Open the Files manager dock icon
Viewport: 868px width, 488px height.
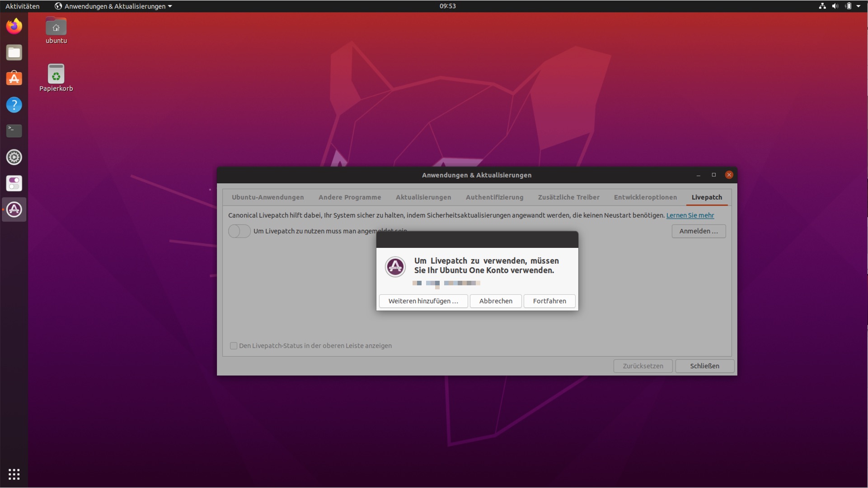pyautogui.click(x=14, y=52)
